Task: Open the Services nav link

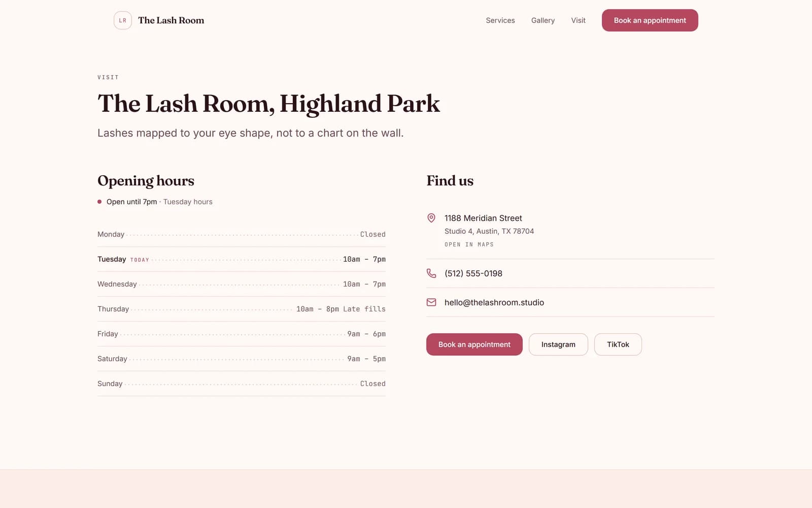Action: pos(500,20)
